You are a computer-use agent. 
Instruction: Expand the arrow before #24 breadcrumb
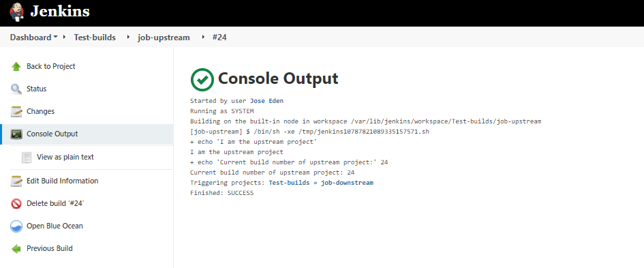203,38
